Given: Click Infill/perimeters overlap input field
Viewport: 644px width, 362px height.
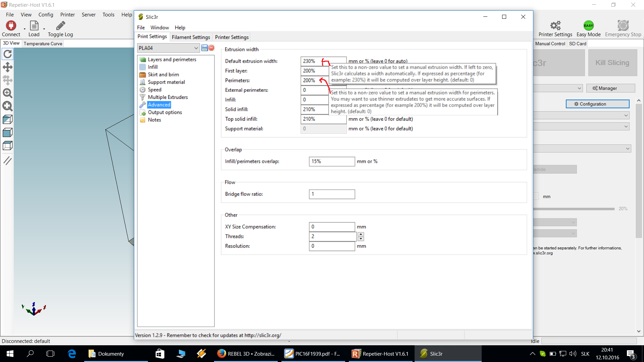Looking at the screenshot, I should tap(332, 162).
